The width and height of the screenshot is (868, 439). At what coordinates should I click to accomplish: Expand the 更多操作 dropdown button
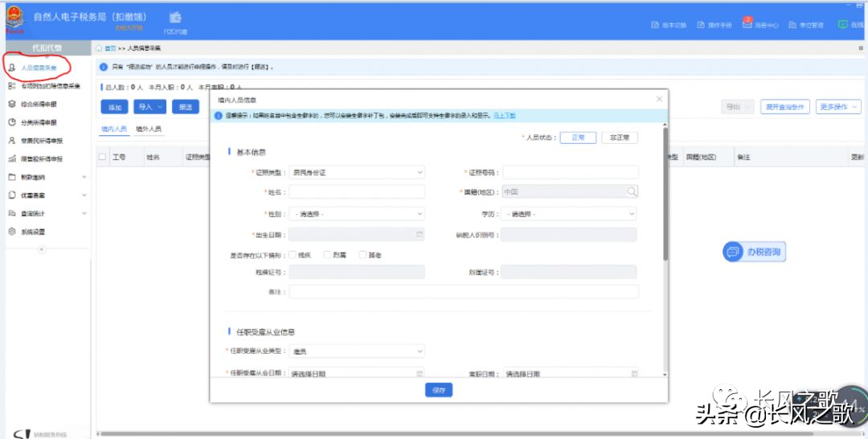coord(838,107)
